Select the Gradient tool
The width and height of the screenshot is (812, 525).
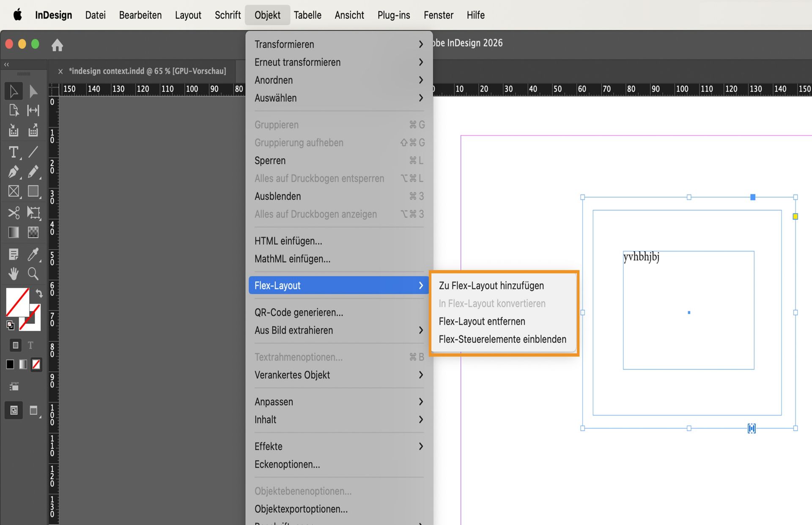[x=14, y=232]
